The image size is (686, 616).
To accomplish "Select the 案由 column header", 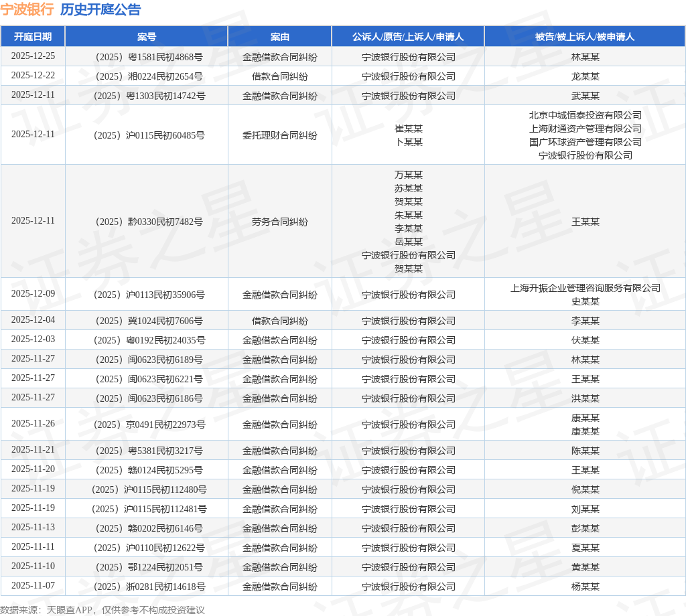I will point(280,37).
